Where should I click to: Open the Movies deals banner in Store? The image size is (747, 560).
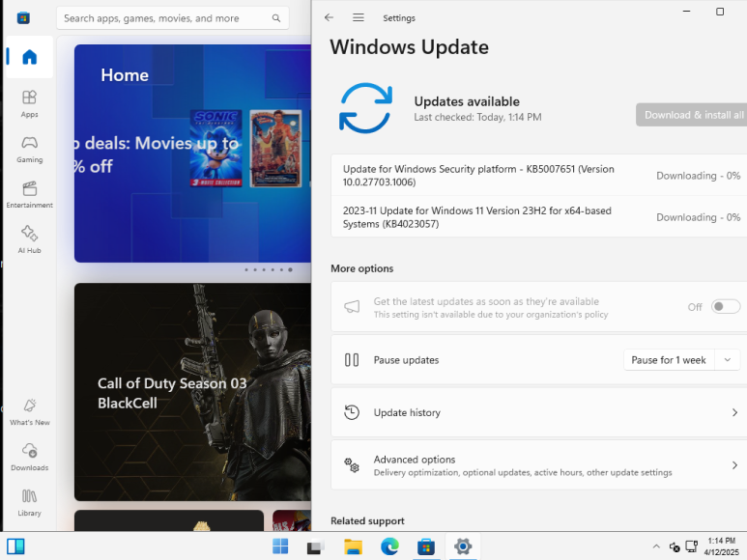192,154
